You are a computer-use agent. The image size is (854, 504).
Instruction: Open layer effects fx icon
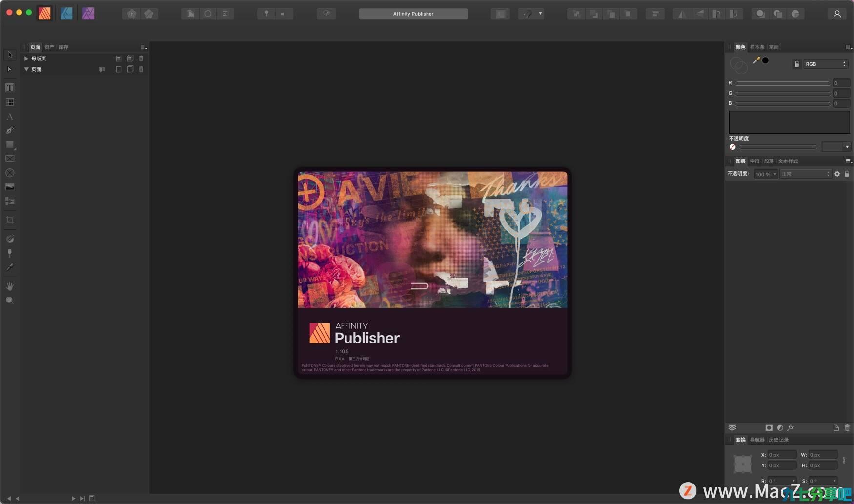tap(791, 428)
